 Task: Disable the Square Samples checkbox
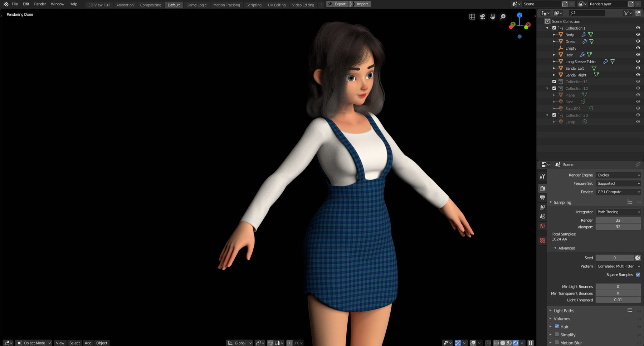pyautogui.click(x=638, y=275)
